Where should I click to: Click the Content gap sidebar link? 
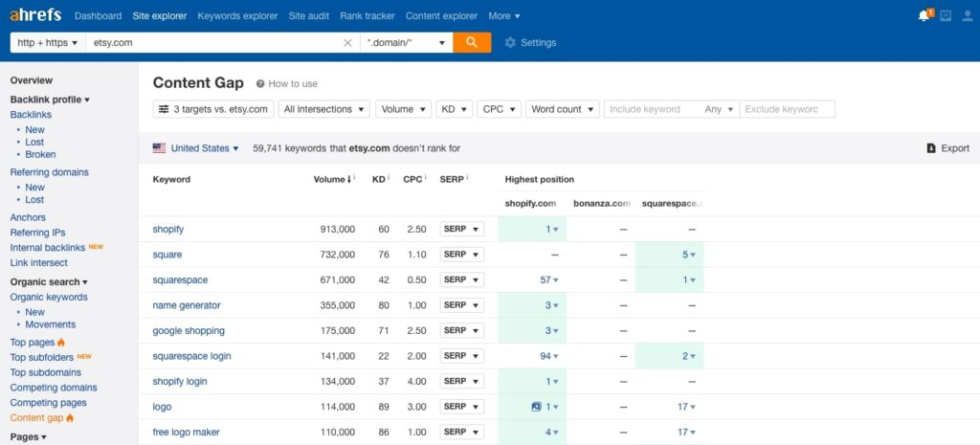pyautogui.click(x=36, y=417)
